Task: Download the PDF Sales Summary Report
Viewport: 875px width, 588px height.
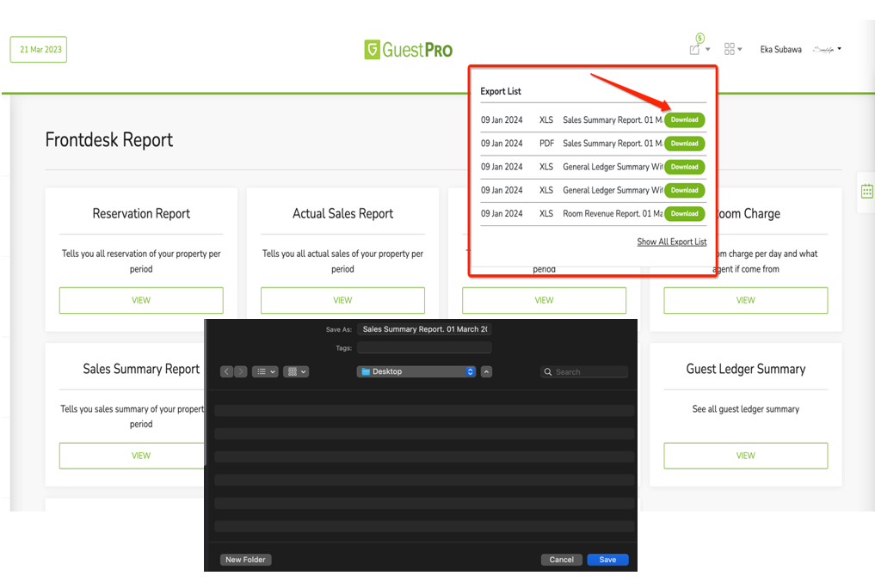Action: [684, 143]
